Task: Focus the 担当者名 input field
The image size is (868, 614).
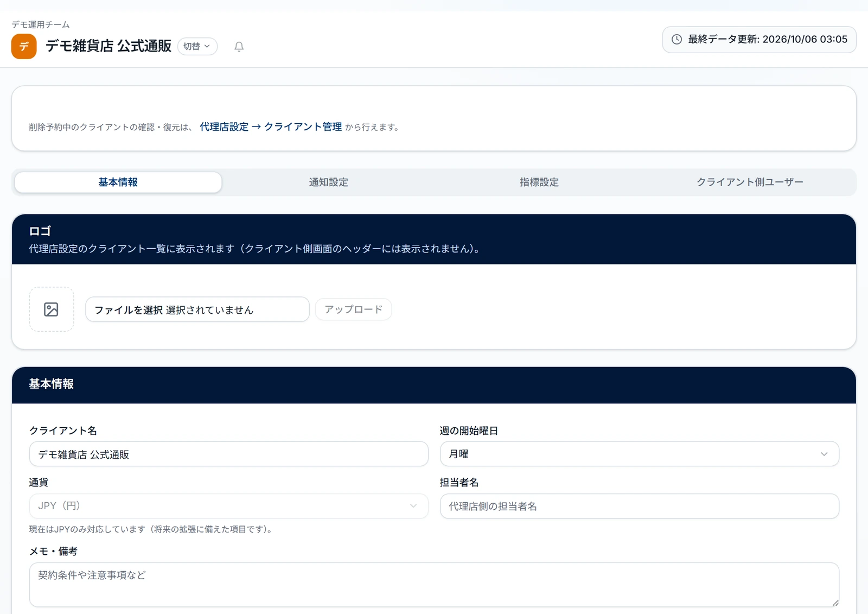Action: coord(640,506)
